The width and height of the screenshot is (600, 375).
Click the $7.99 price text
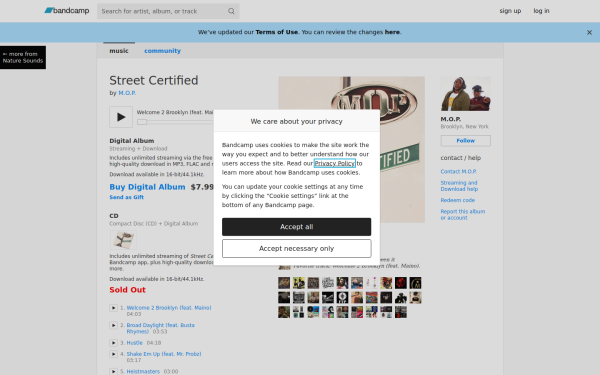click(x=202, y=187)
